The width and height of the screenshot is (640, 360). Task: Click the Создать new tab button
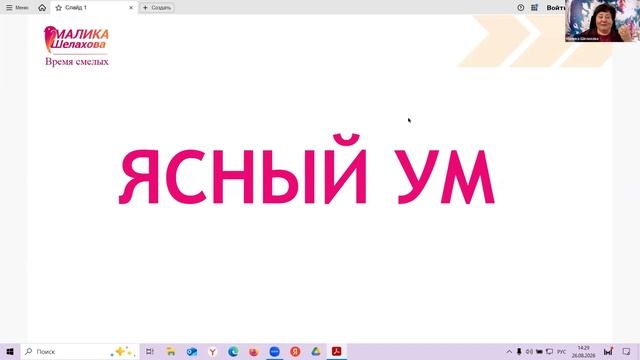click(x=157, y=8)
